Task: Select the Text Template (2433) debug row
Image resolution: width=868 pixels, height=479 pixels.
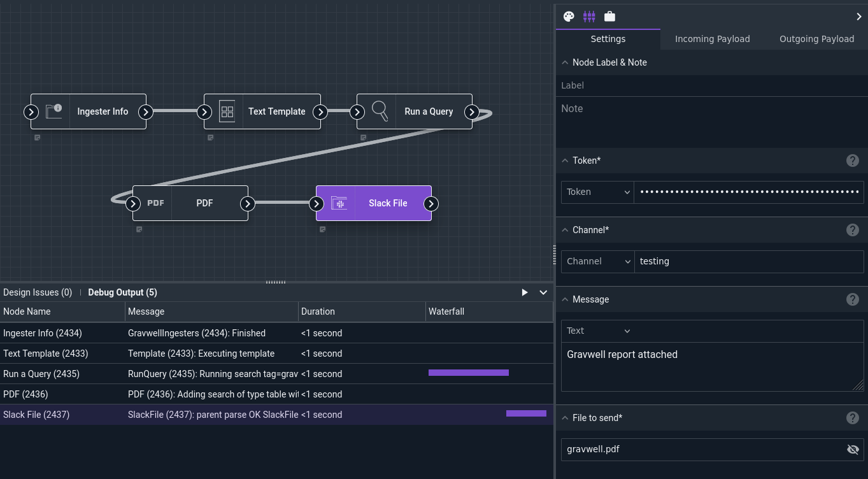Action: point(276,354)
